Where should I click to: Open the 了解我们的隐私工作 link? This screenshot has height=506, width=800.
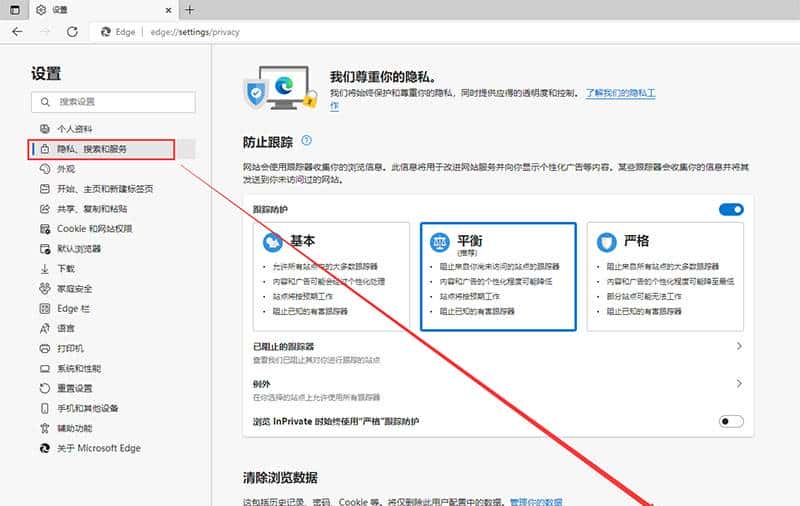620,93
